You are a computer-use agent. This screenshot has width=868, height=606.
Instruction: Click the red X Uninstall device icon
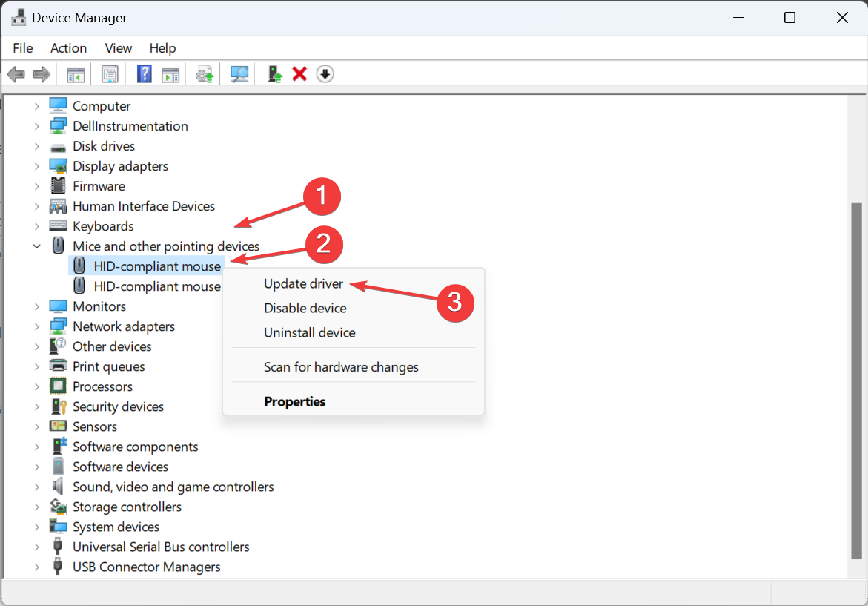tap(299, 74)
